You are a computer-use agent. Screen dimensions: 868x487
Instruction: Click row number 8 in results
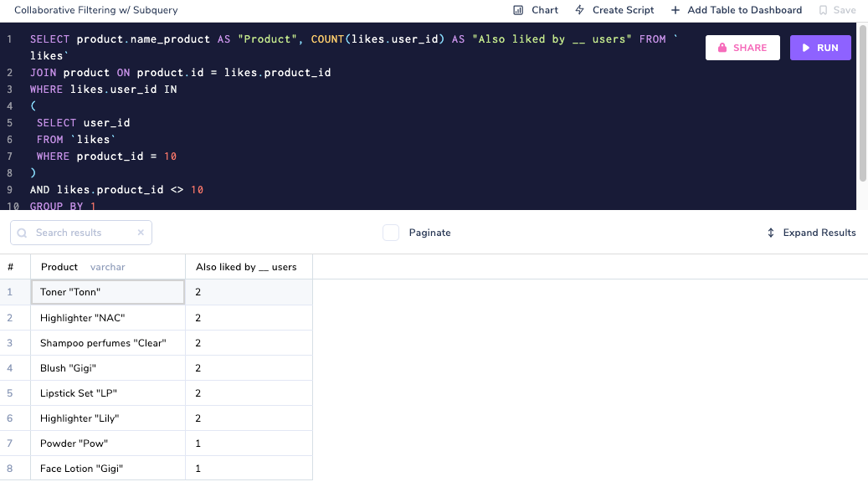pos(9,469)
